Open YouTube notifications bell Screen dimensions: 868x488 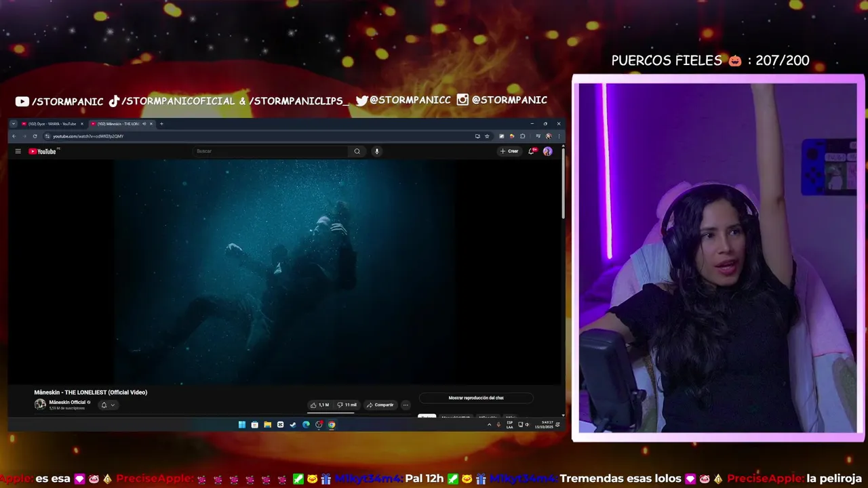click(532, 151)
